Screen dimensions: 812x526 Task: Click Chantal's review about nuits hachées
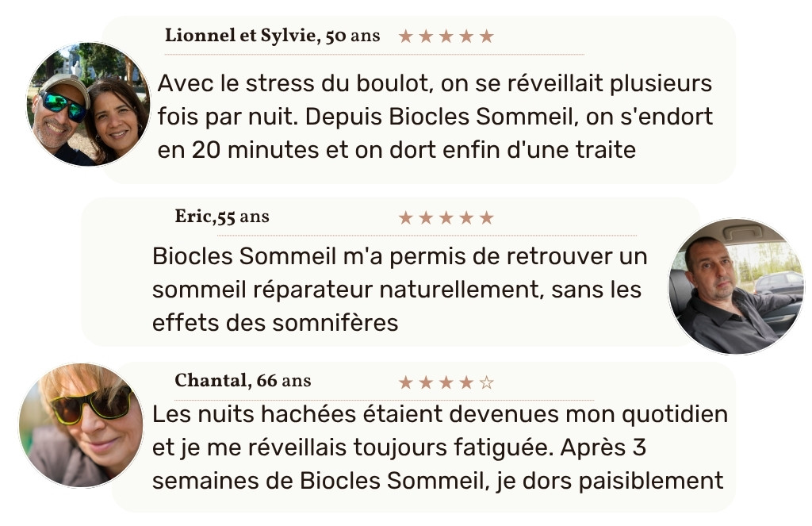coord(439,447)
